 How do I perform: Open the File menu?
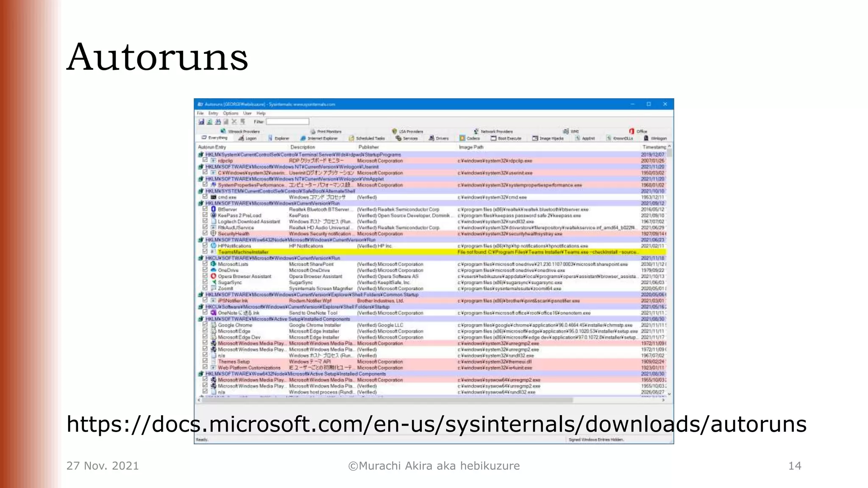[200, 113]
